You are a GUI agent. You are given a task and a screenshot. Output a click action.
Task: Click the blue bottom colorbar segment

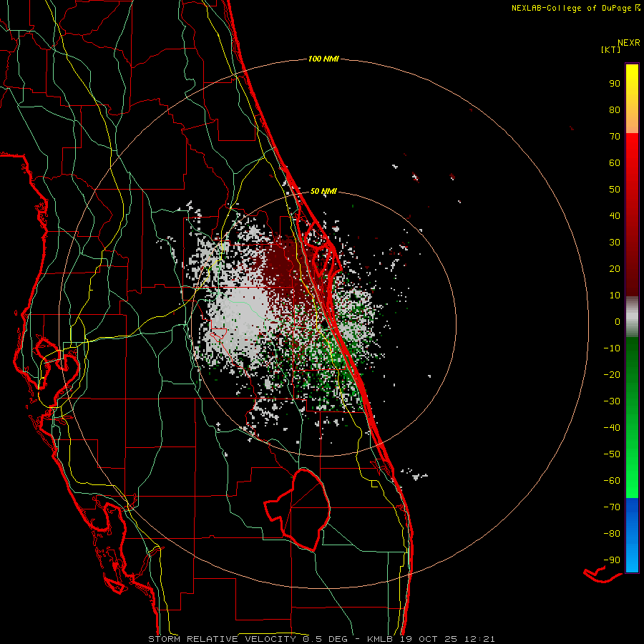[632, 535]
